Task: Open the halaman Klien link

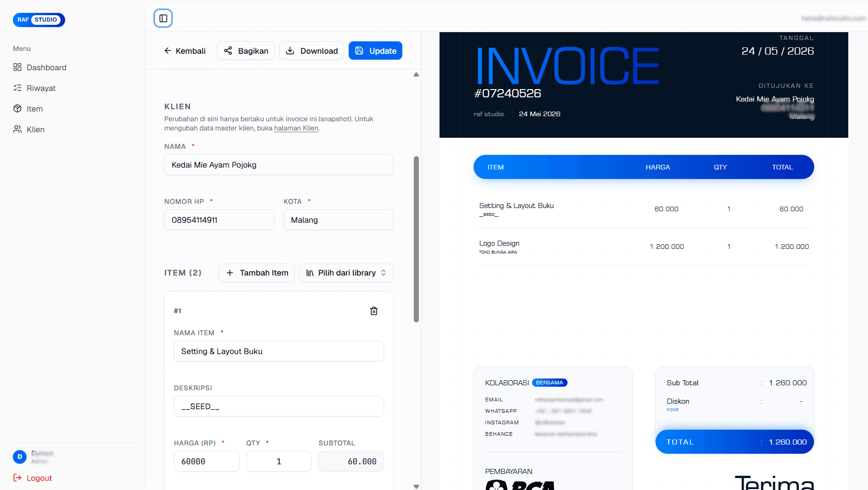Action: pyautogui.click(x=296, y=128)
